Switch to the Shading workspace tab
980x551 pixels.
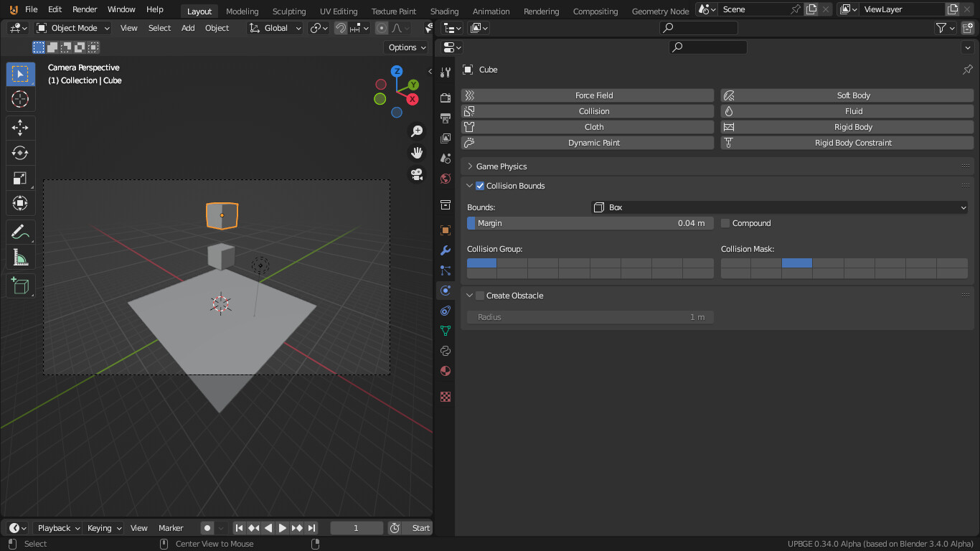[x=444, y=11]
